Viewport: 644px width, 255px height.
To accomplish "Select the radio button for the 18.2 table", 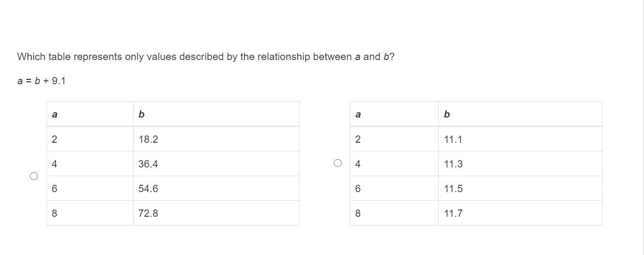I will coord(34,176).
